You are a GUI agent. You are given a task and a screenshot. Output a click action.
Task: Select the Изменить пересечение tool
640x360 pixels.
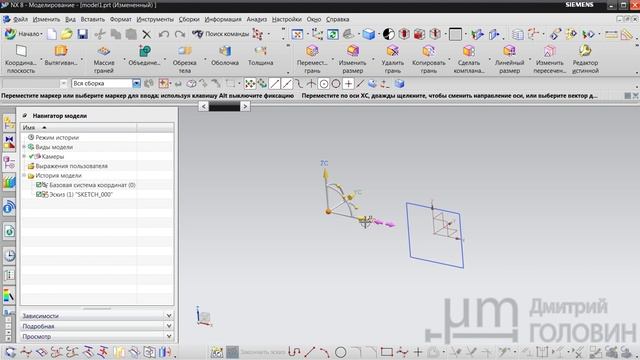550,59
